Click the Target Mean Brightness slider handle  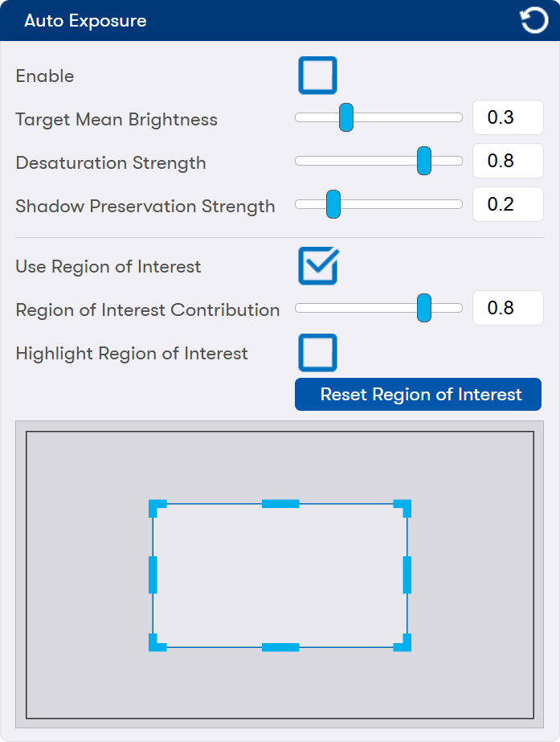click(346, 117)
